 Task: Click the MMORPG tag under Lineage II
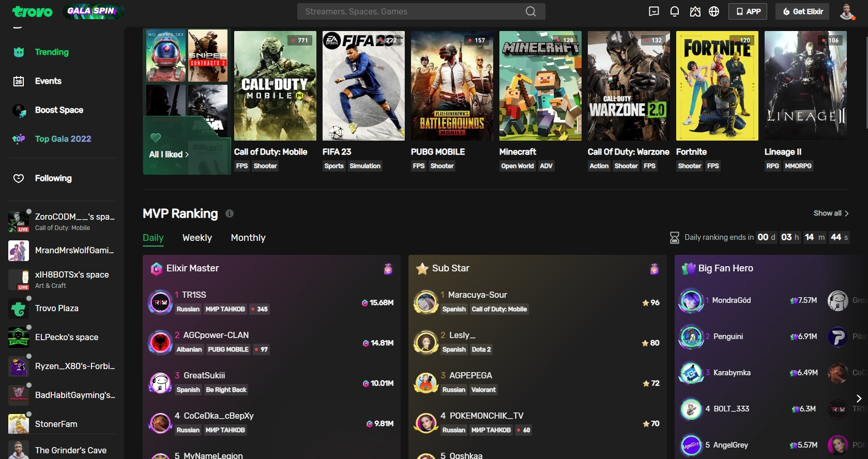798,166
